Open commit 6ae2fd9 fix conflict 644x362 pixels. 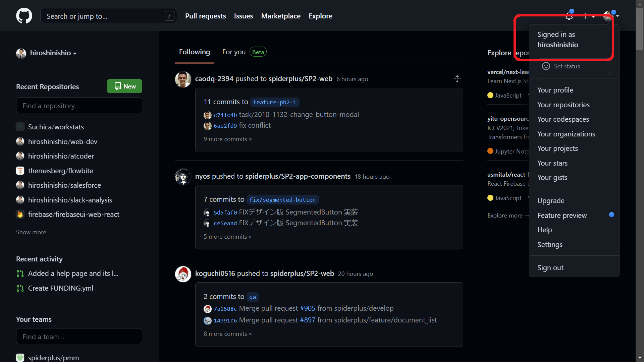tap(225, 126)
